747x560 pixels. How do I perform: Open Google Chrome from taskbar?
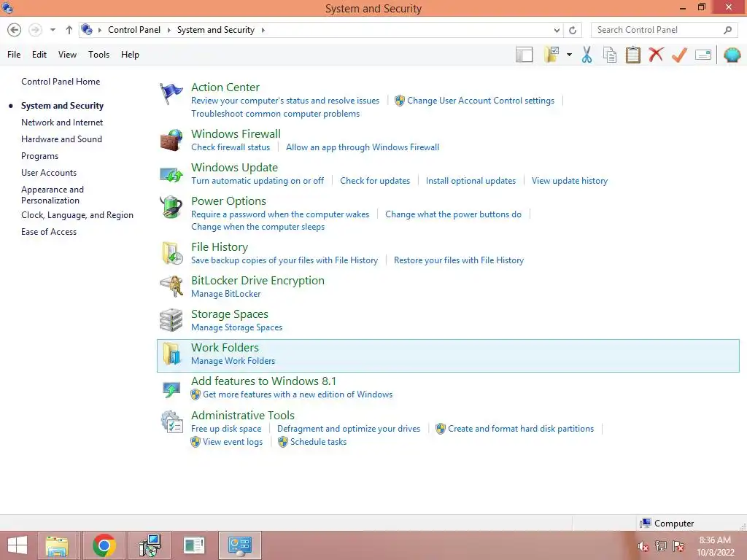click(x=104, y=545)
